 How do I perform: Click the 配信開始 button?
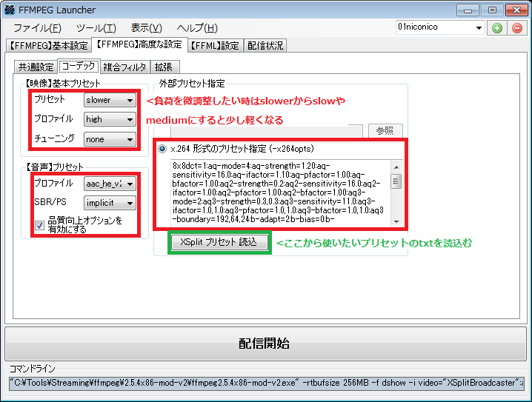(265, 344)
